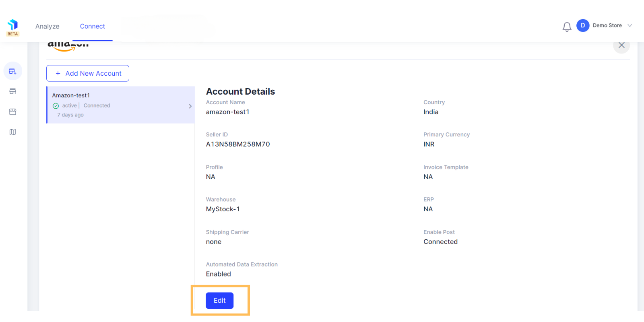Expand the Demo Store dropdown arrow
This screenshot has height=322, width=644.
[x=630, y=25]
